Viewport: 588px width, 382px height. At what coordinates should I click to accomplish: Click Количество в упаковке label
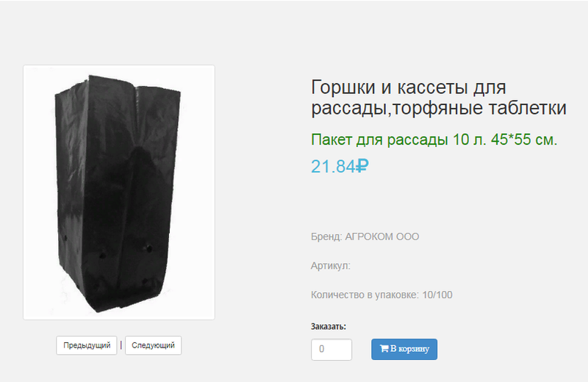365,295
